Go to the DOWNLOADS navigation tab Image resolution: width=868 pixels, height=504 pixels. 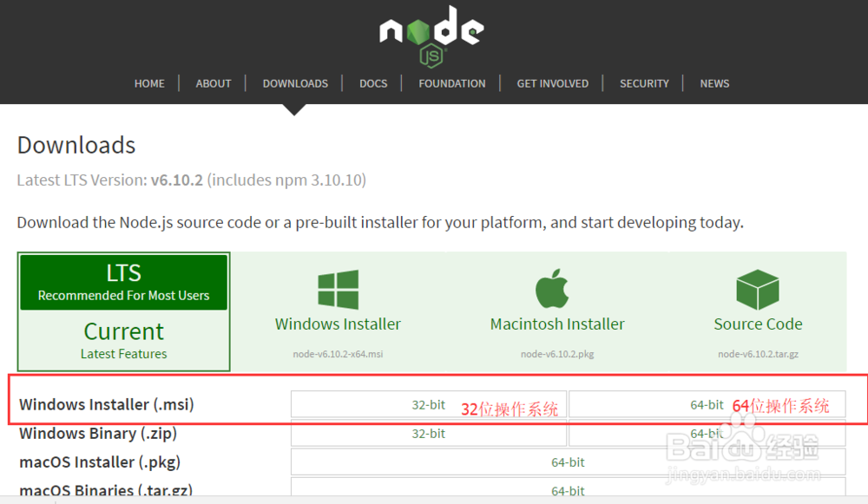pyautogui.click(x=295, y=83)
